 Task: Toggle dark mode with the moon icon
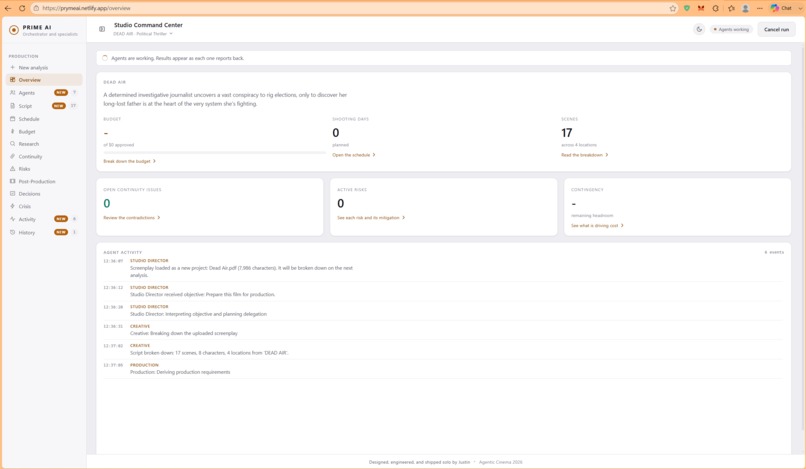coord(699,29)
